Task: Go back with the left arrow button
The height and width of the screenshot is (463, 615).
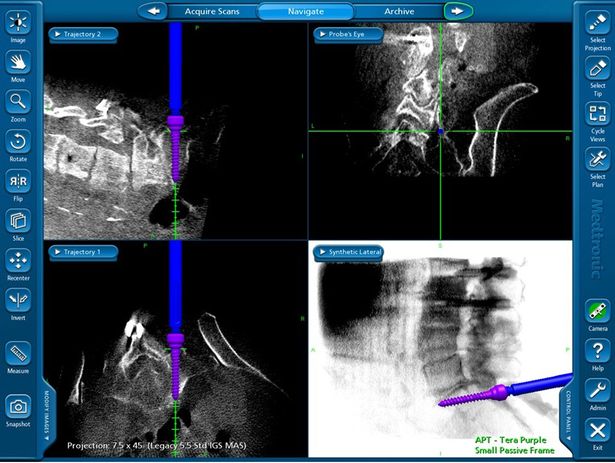Action: pyautogui.click(x=153, y=11)
